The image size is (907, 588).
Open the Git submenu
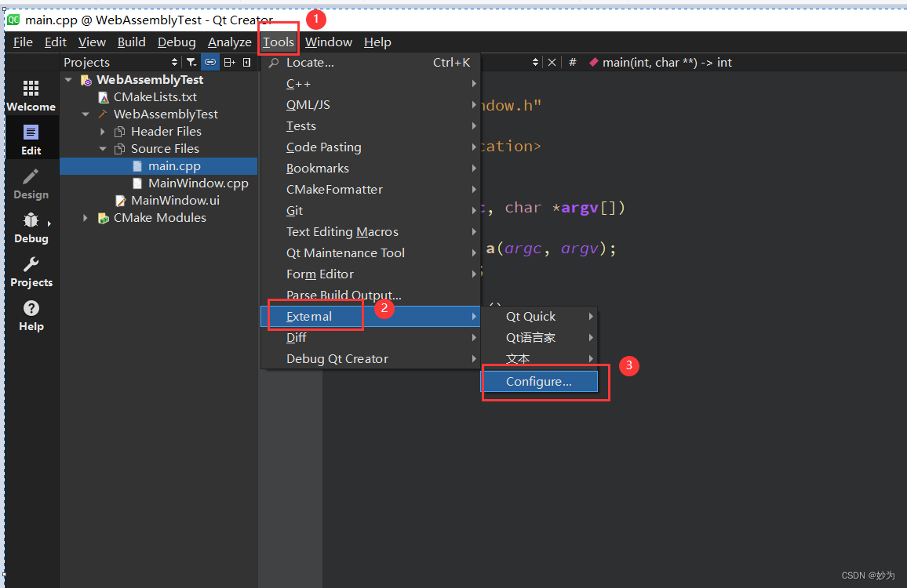coord(370,210)
